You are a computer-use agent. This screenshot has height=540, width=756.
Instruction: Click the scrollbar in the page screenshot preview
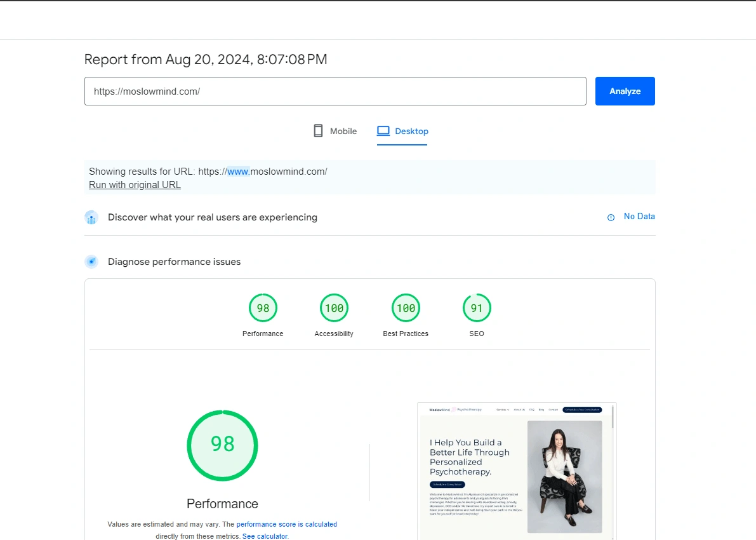613,417
